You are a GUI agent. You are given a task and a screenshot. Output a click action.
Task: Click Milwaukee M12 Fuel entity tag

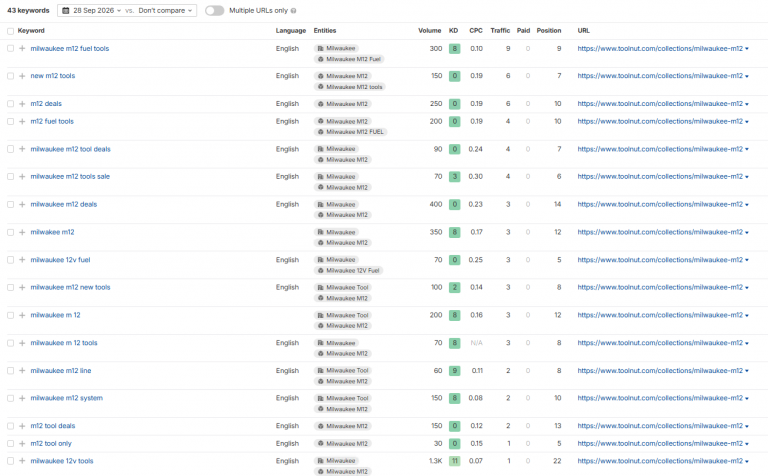point(349,59)
